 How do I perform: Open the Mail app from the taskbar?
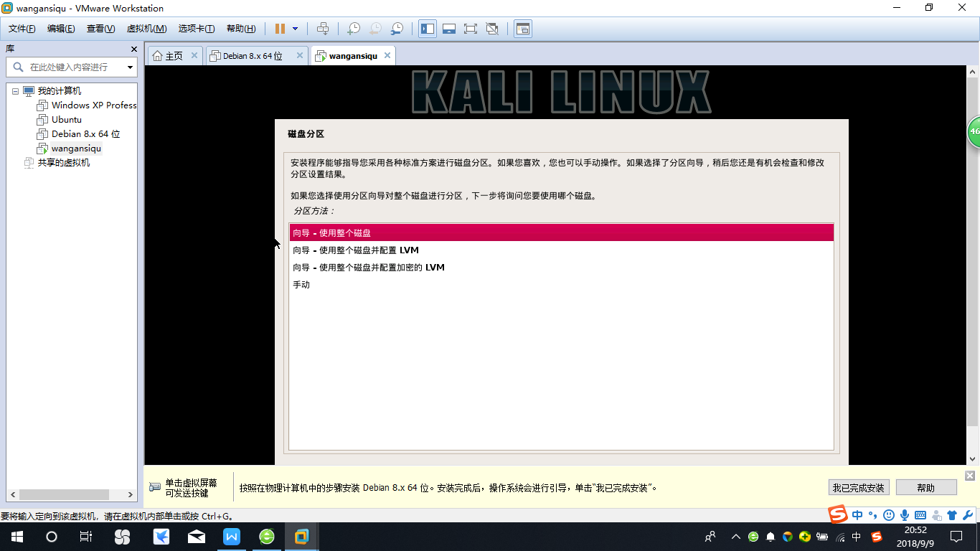pyautogui.click(x=197, y=537)
